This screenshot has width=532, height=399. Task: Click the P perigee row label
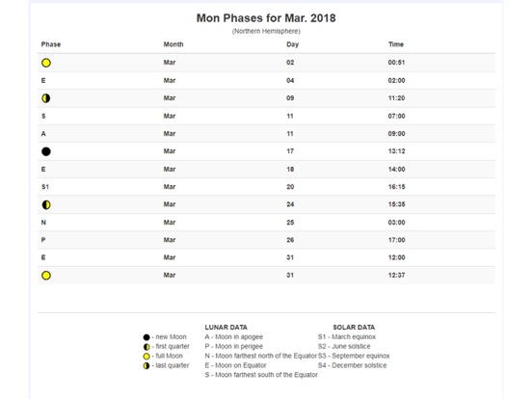point(43,240)
